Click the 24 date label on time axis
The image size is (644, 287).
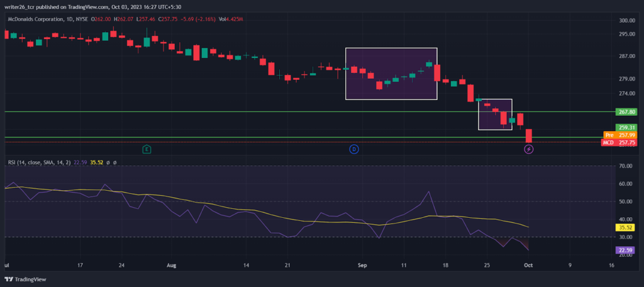pyautogui.click(x=121, y=265)
